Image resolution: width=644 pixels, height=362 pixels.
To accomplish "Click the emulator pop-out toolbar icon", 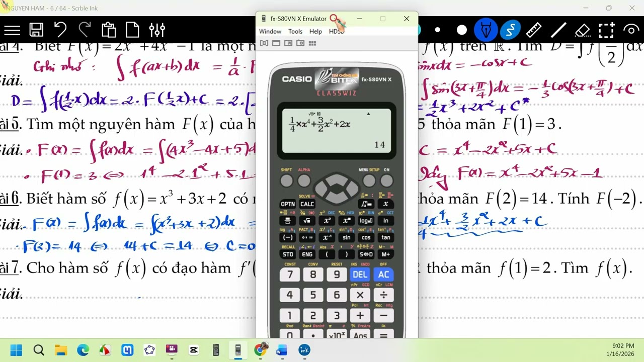I will (x=288, y=43).
